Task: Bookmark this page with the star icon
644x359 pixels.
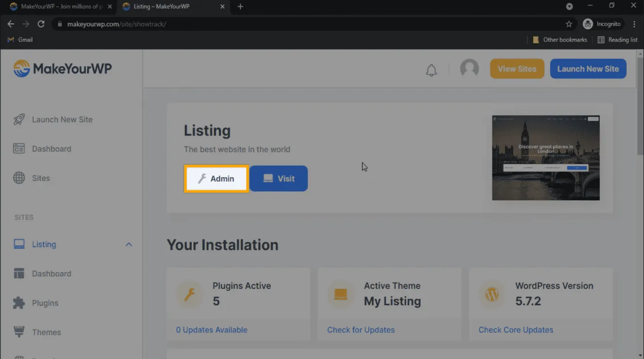Action: [569, 24]
